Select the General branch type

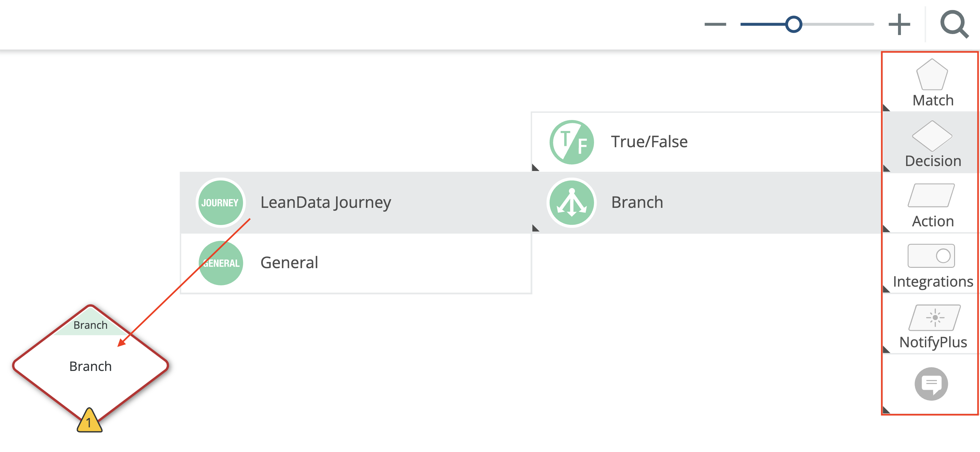[289, 263]
